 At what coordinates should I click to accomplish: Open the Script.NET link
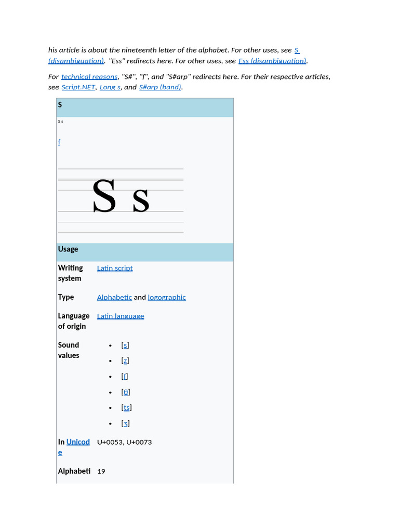[x=78, y=87]
